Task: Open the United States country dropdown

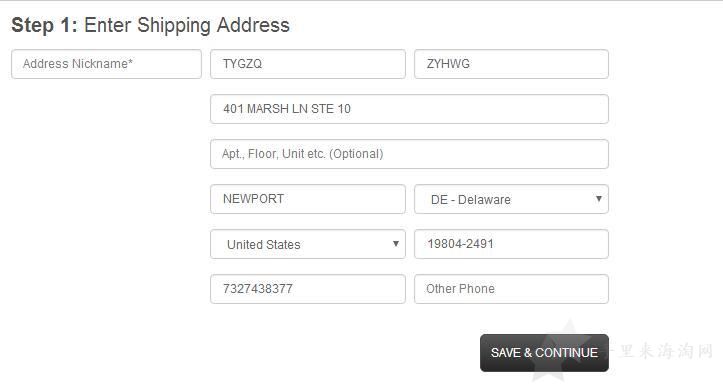Action: (x=308, y=244)
